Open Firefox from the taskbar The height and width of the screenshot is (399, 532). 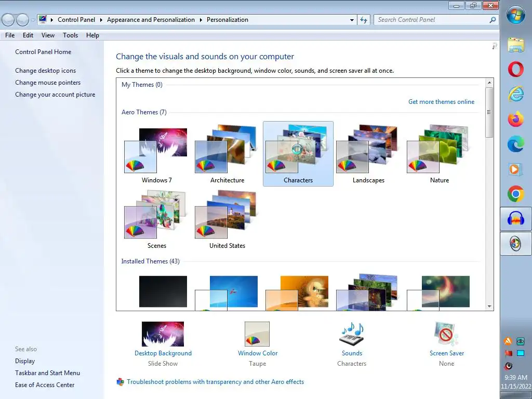[x=516, y=119]
